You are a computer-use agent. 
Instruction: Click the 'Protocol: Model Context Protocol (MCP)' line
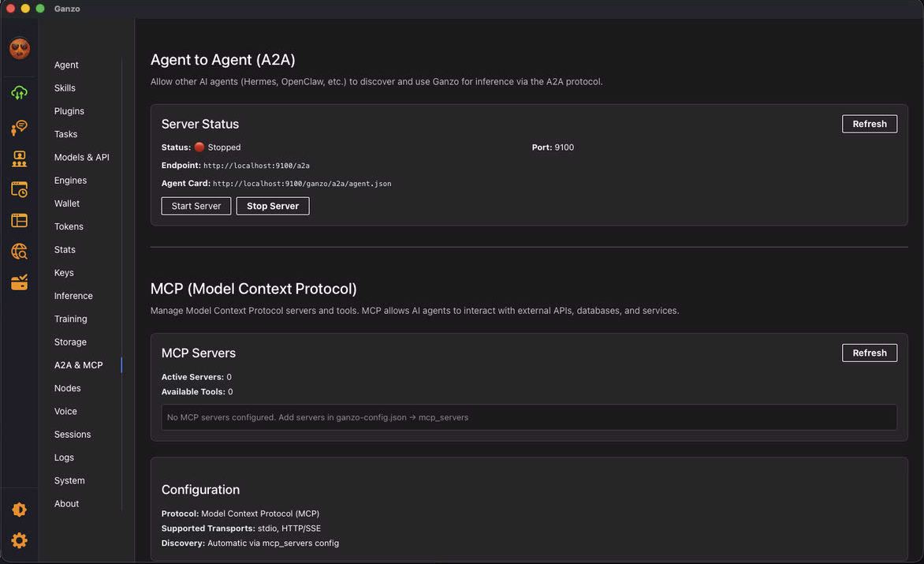(240, 514)
